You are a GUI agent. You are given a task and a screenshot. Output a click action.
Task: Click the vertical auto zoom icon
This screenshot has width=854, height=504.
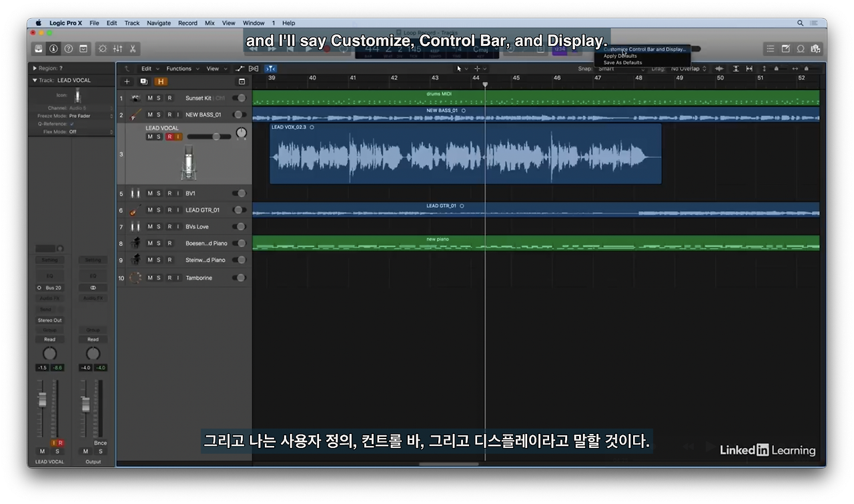pos(736,69)
